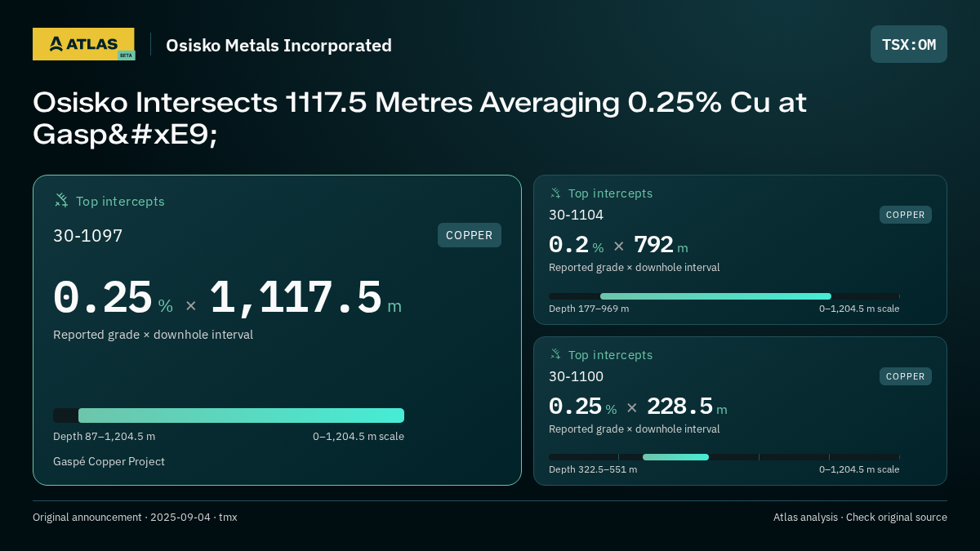
Task: Click the Osisko Metals Incorporated company name
Action: tap(278, 46)
